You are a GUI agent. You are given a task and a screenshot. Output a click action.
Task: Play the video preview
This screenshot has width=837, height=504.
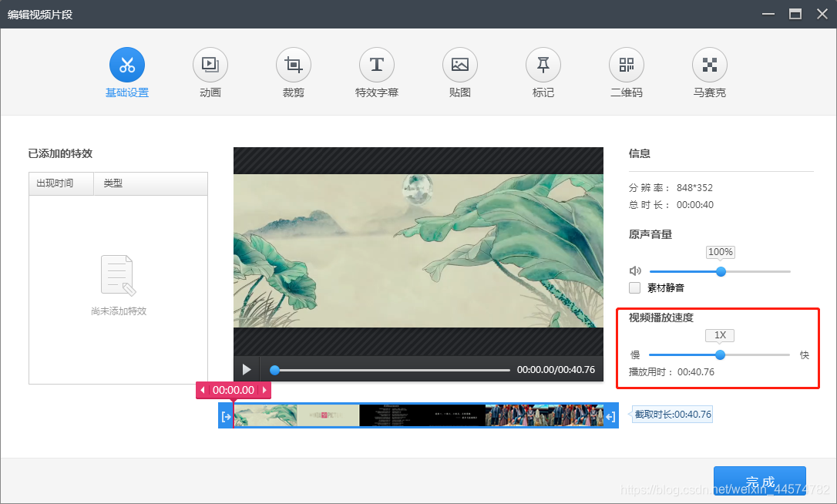click(x=247, y=369)
